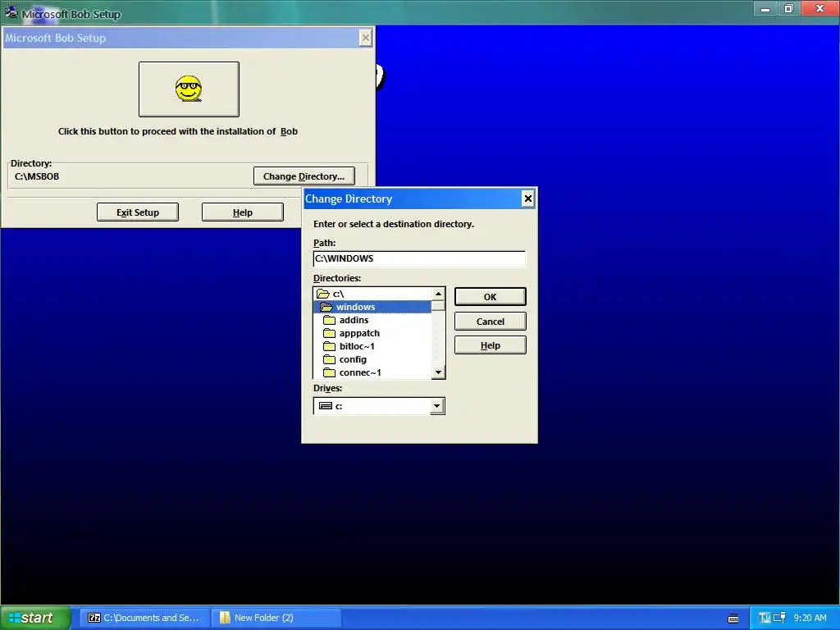Expand the Drives dropdown arrow

[436, 406]
